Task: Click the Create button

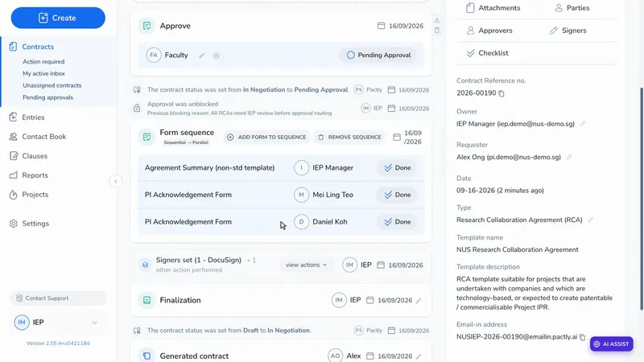Action: click(58, 18)
